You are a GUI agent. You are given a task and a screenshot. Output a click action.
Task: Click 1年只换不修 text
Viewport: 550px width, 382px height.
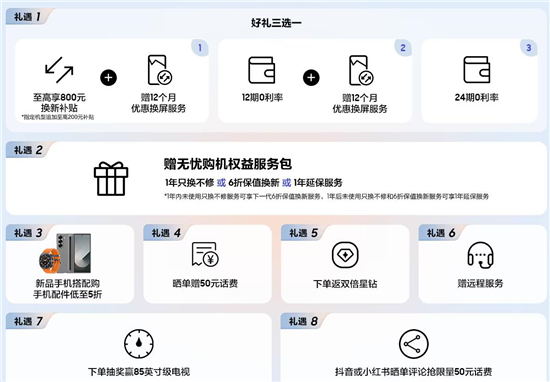(x=189, y=183)
